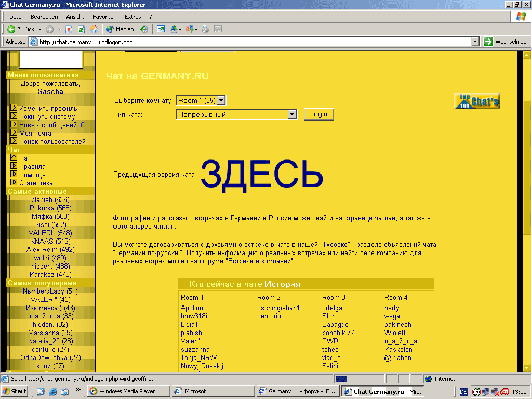
Task: Click the ATI tray icon
Action: point(504,392)
